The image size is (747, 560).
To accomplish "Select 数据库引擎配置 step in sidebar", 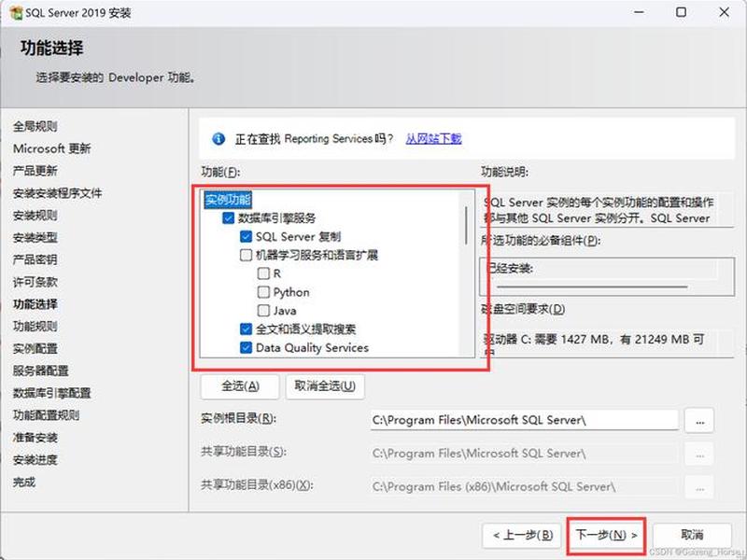I will [x=52, y=393].
